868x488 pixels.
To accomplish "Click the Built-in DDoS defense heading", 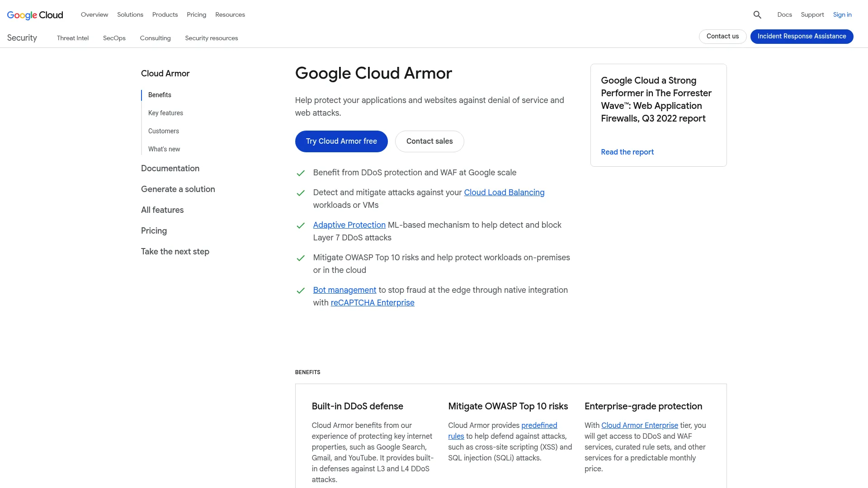I will pyautogui.click(x=357, y=406).
